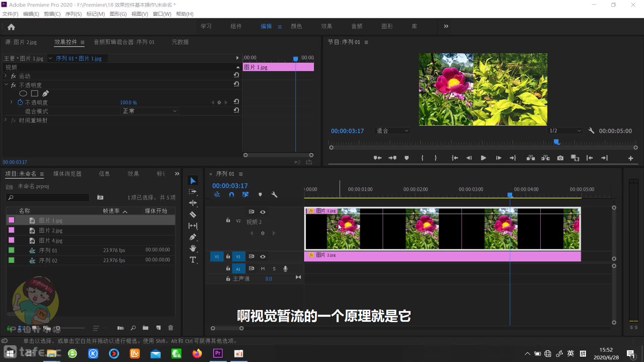This screenshot has height=362, width=644.
Task: Open the Sequence menu
Action: 73,14
